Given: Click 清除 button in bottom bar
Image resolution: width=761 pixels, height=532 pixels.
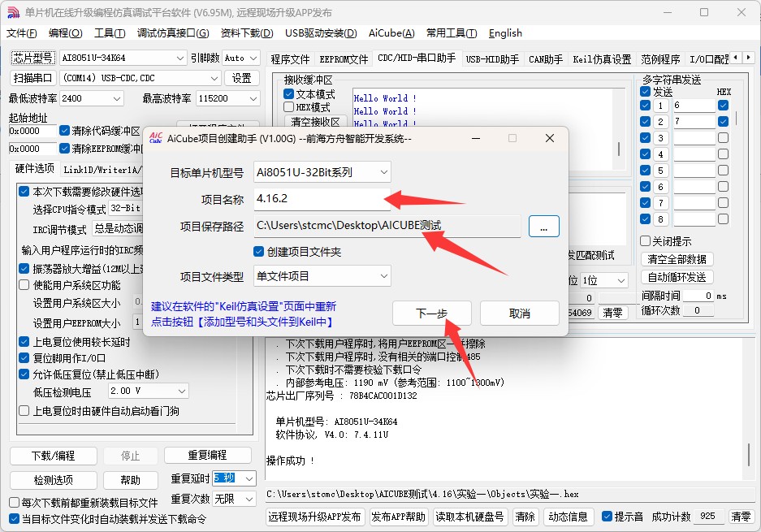Looking at the screenshot, I should [525, 517].
